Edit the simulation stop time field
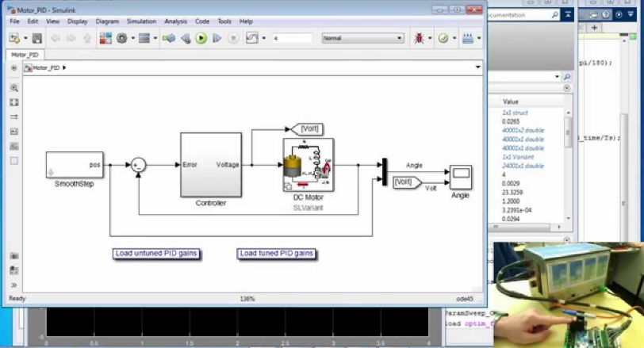The image size is (644, 348). coord(292,38)
